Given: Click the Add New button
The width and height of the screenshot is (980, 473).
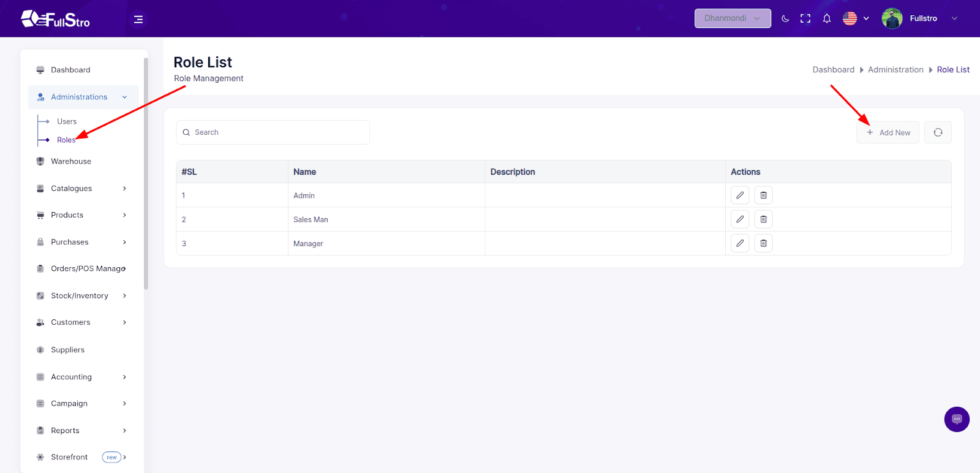Looking at the screenshot, I should (x=888, y=132).
